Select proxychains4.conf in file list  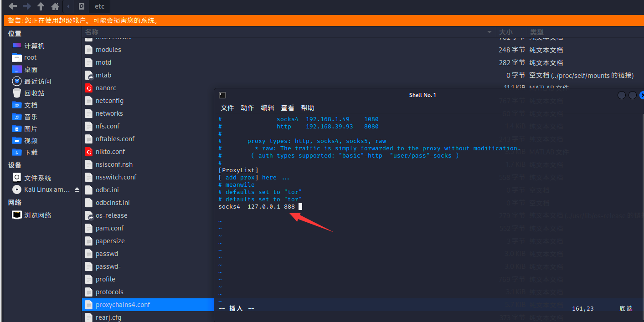coord(123,305)
